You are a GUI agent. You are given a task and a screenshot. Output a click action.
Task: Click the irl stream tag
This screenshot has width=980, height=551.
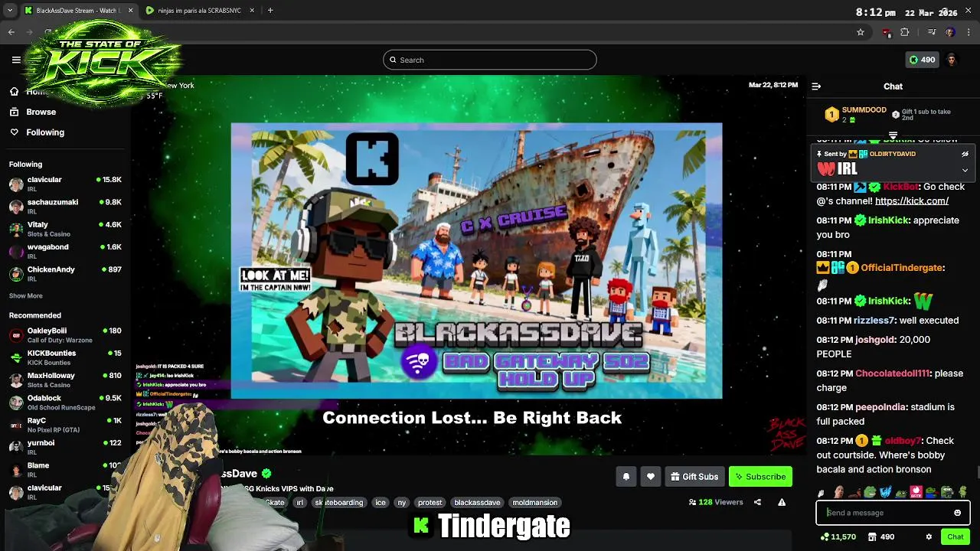click(x=300, y=503)
